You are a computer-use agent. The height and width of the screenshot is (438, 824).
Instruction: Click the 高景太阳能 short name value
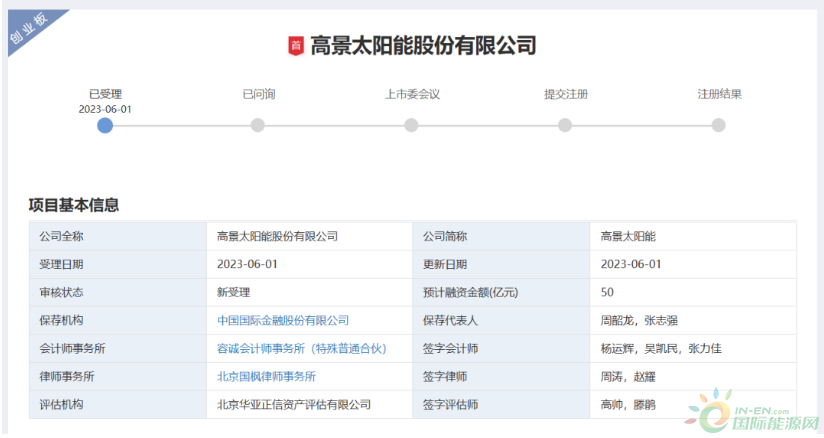point(693,236)
